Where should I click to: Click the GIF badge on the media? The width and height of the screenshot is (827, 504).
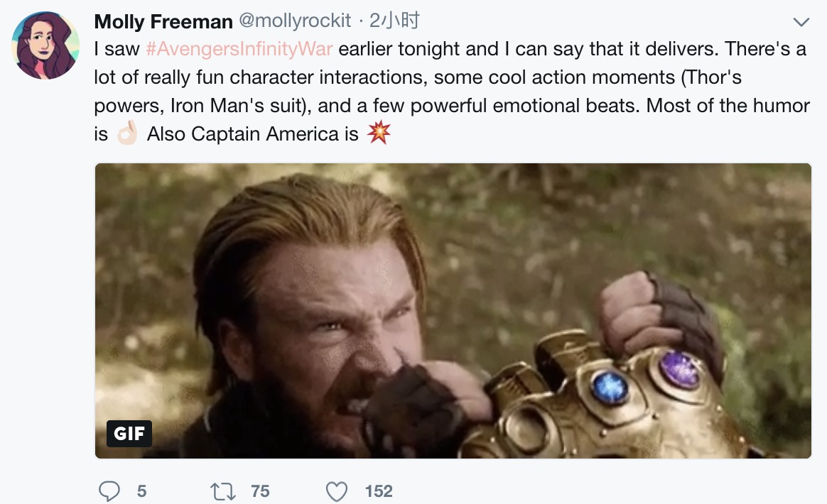pos(129,433)
